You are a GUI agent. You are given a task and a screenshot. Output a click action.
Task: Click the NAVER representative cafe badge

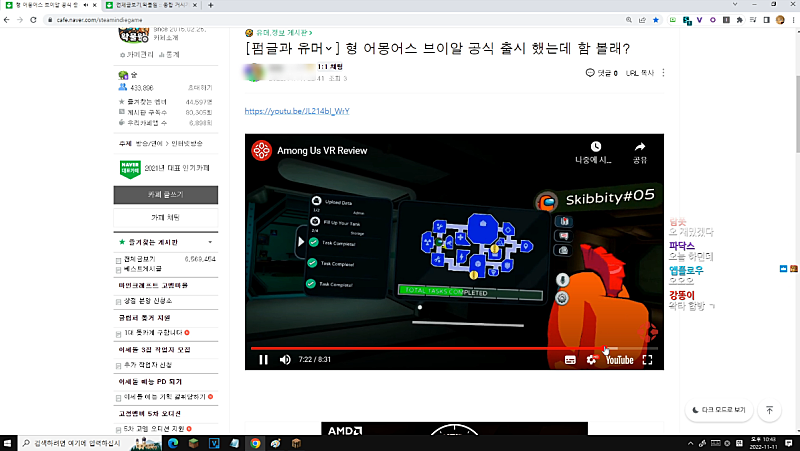[x=130, y=169]
